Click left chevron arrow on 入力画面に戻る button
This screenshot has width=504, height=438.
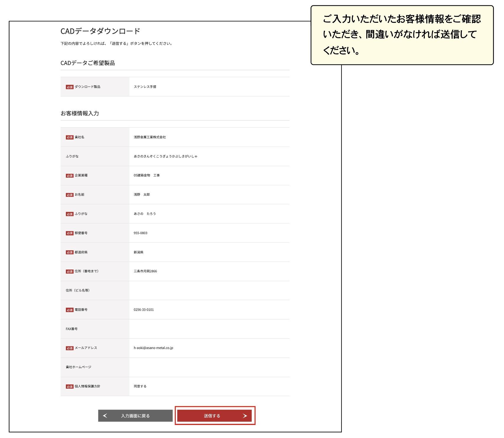coord(105,416)
